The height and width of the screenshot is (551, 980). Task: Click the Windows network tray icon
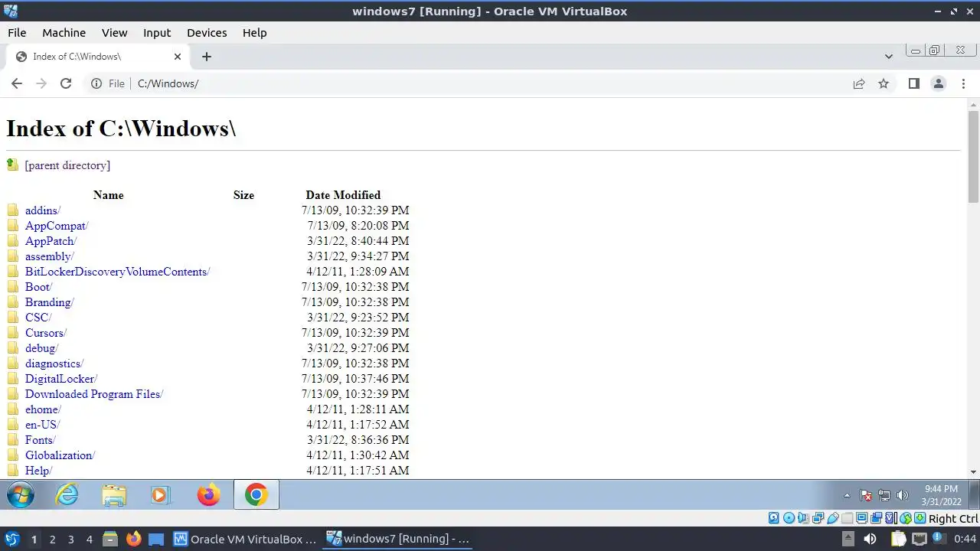[884, 496]
